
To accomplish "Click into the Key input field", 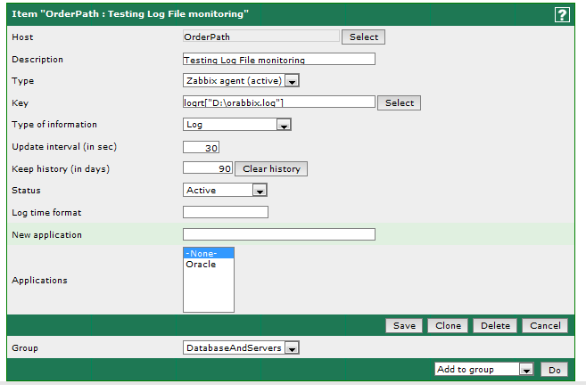I will click(x=278, y=102).
